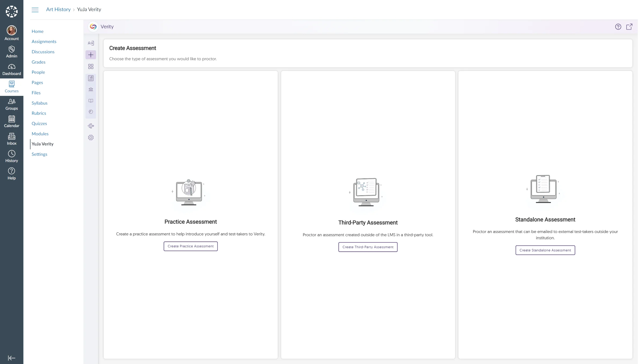Click the Canvas logo icon

12,12
